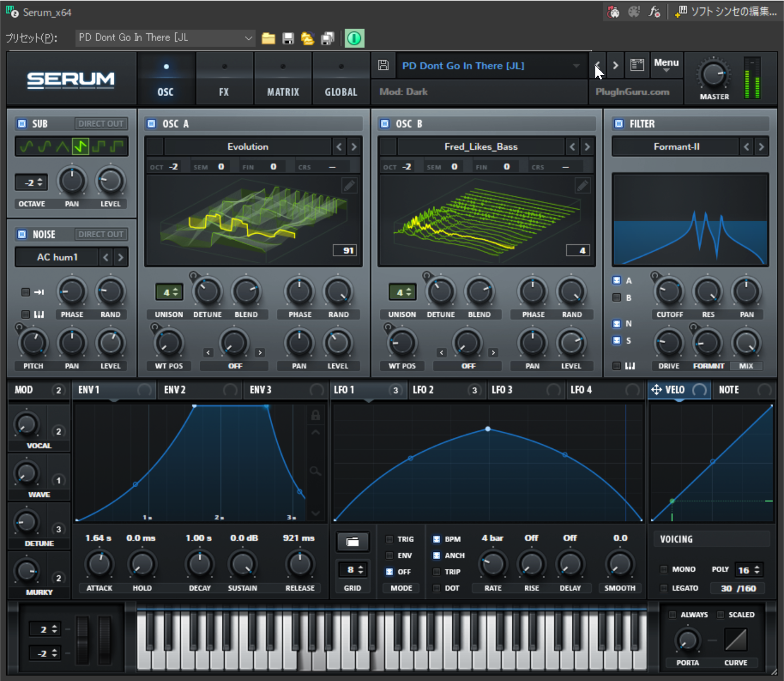Pick the last pulse sub waveform
The height and width of the screenshot is (681, 784).
click(117, 147)
